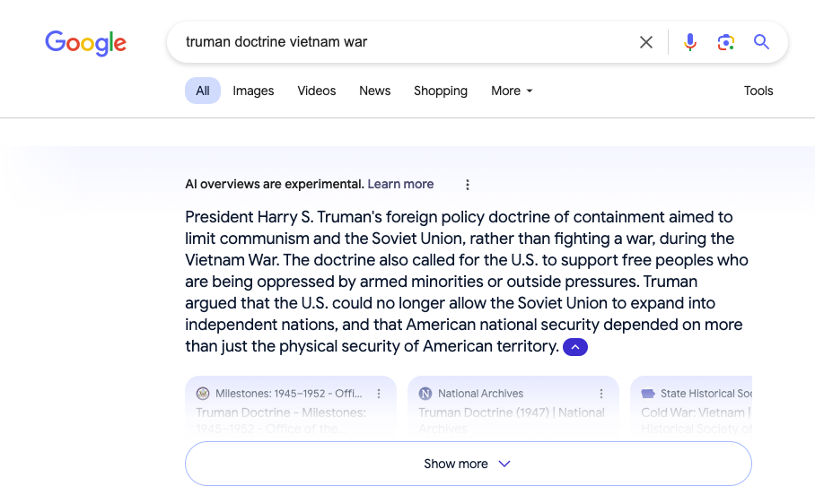Open AI overview three-dot options menu

468,185
